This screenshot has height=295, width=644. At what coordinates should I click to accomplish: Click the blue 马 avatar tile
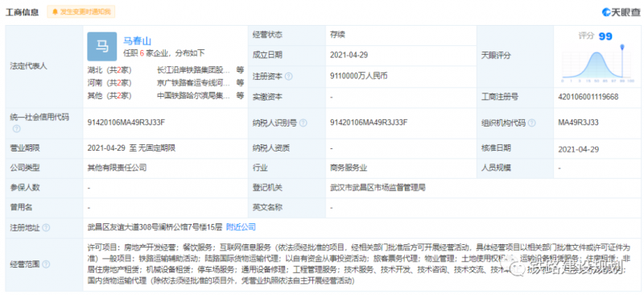tap(102, 46)
